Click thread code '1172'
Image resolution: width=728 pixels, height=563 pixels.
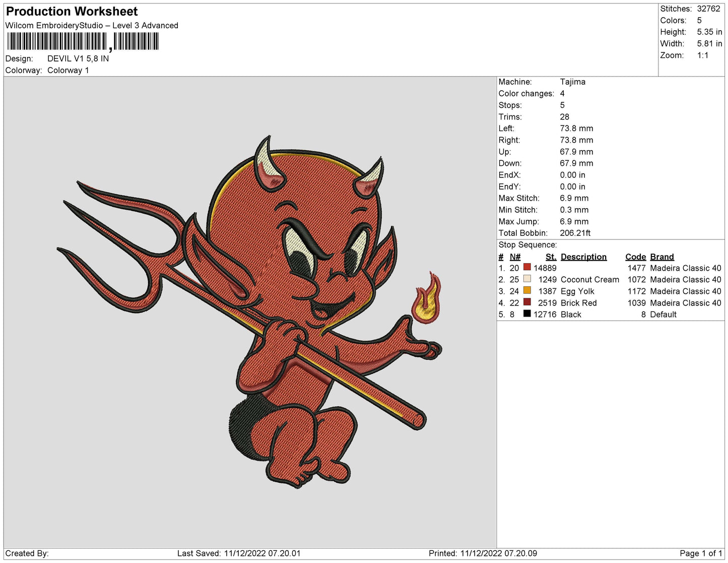pyautogui.click(x=636, y=291)
